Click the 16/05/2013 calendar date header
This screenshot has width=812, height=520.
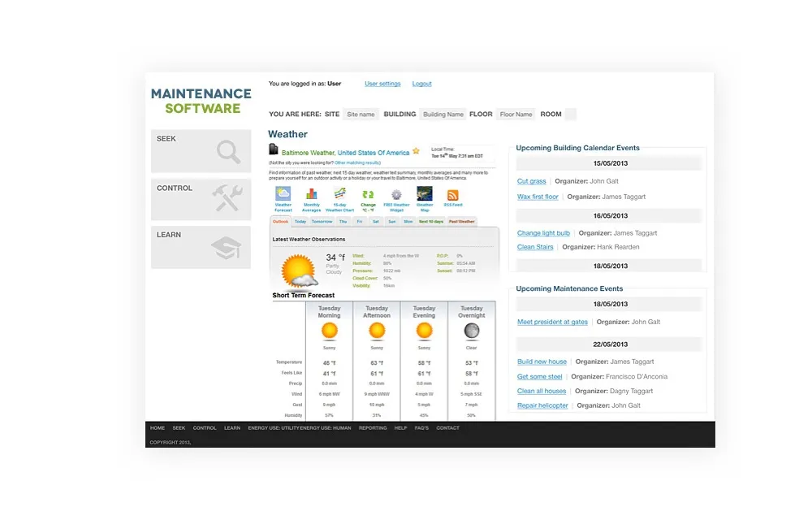click(610, 216)
